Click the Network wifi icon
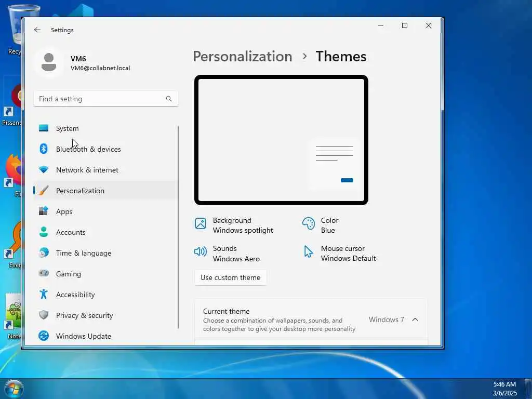 click(x=44, y=170)
